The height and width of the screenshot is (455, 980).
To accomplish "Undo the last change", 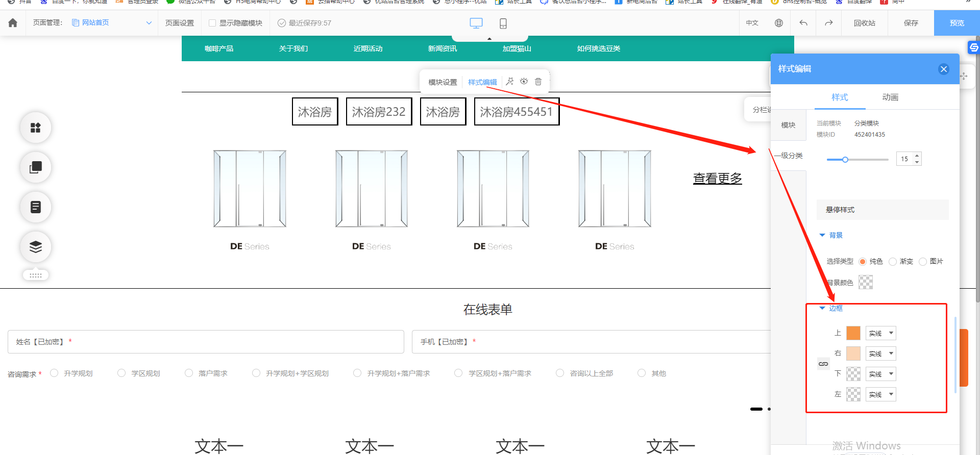I will point(803,23).
